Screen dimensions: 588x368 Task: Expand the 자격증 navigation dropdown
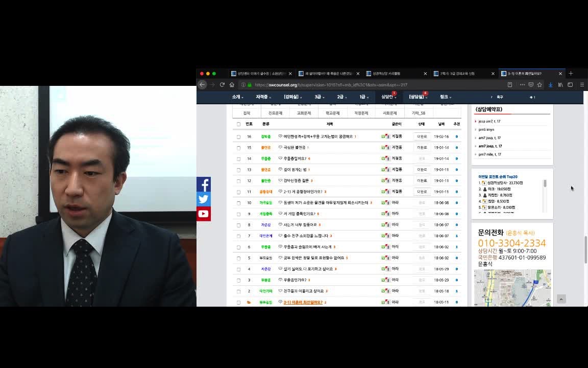pyautogui.click(x=263, y=97)
